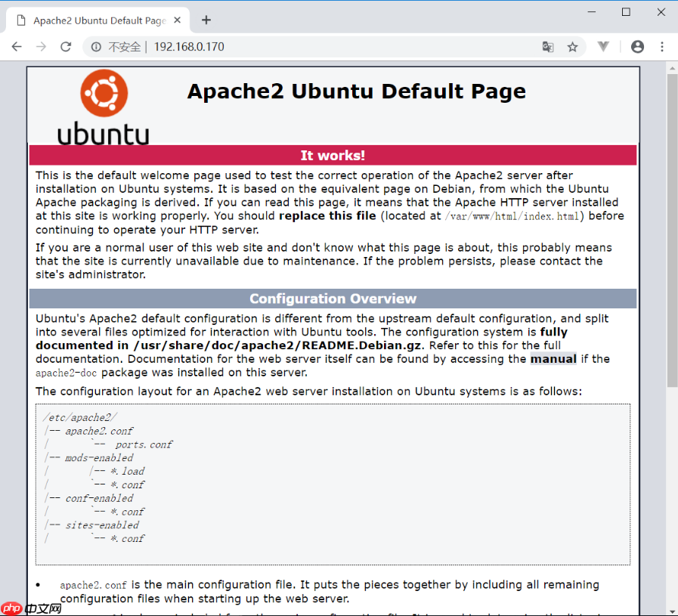The image size is (678, 616).
Task: Reload the current page
Action: pyautogui.click(x=66, y=47)
